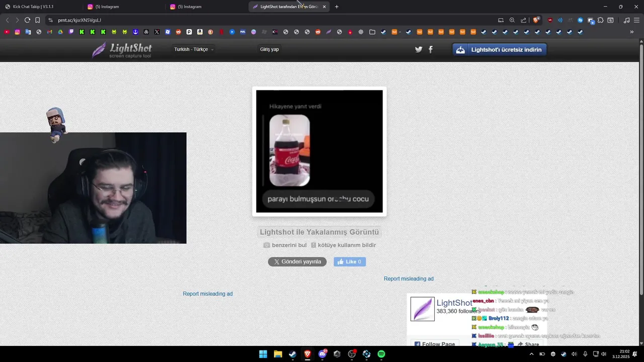This screenshot has width=644, height=362.
Task: Open Spotify from taskbar
Action: (x=381, y=354)
